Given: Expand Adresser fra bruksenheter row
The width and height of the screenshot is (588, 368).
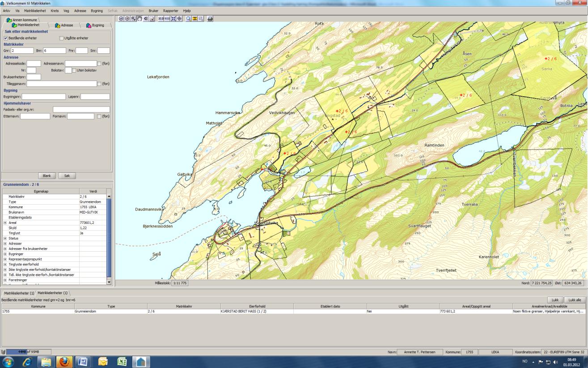Looking at the screenshot, I should (x=5, y=248).
